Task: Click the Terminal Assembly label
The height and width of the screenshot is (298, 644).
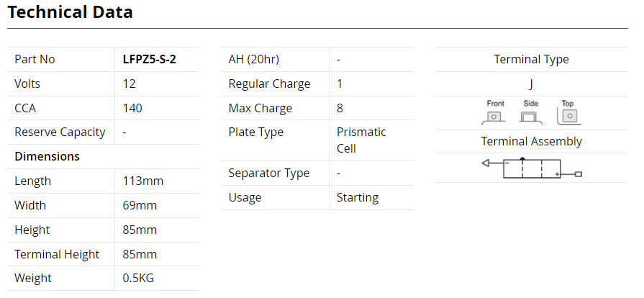Action: [x=531, y=141]
